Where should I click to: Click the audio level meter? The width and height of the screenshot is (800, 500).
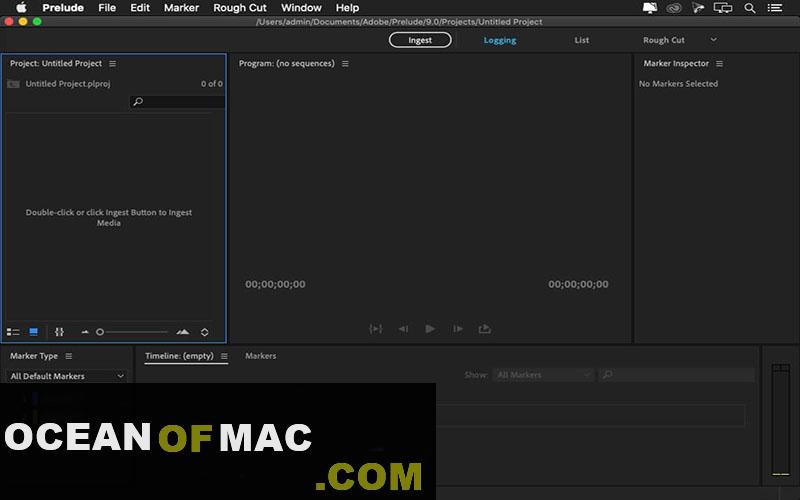click(x=781, y=419)
